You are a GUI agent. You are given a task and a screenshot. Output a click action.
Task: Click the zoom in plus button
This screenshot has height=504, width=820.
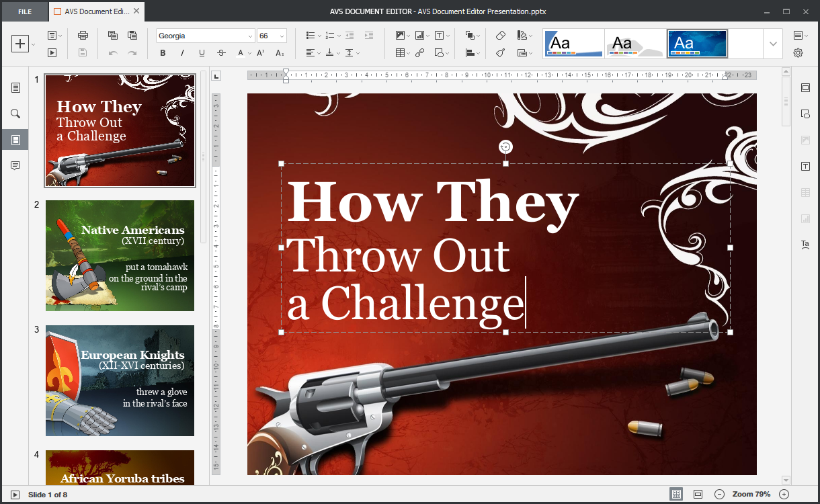(784, 495)
